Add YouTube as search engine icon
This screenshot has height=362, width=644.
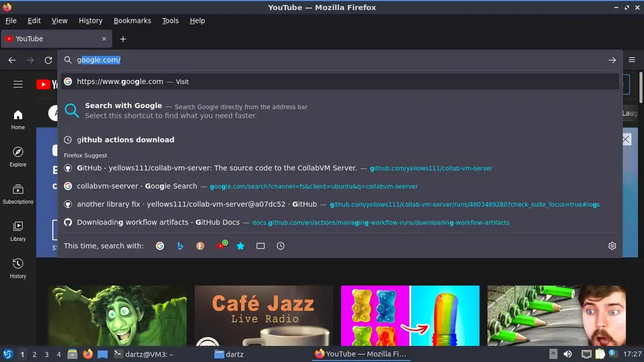tap(221, 245)
